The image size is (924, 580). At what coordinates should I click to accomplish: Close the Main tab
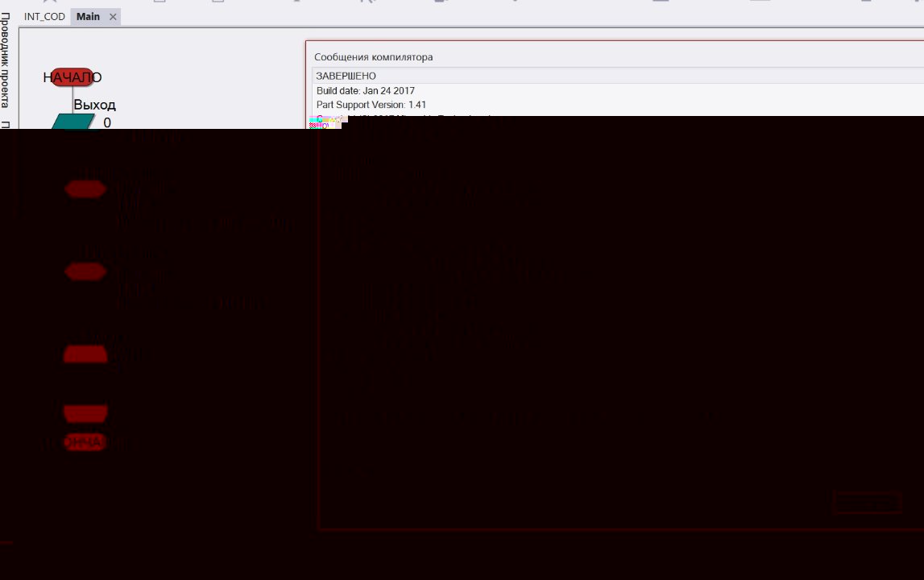(113, 16)
